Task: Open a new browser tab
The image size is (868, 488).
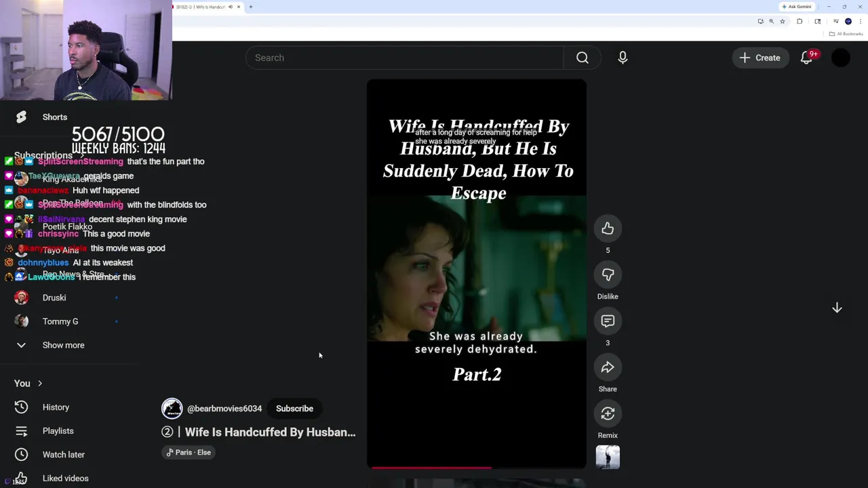Action: pos(250,7)
